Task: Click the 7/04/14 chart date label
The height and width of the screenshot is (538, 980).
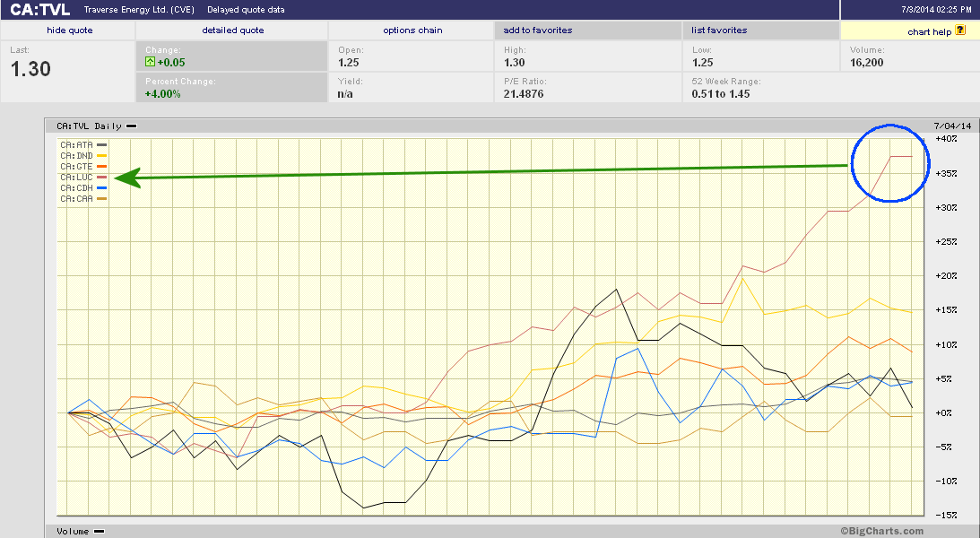Action: pos(952,126)
